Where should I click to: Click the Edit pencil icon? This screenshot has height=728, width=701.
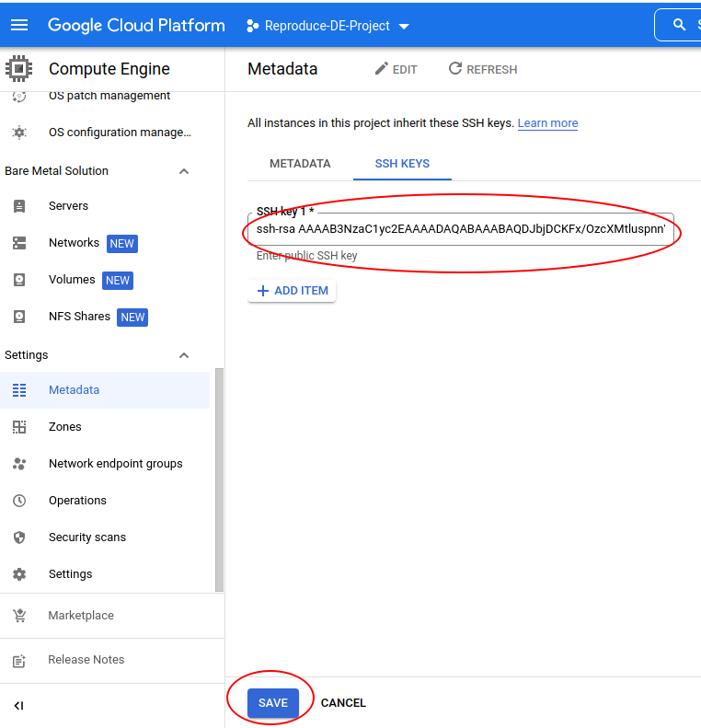click(x=382, y=69)
